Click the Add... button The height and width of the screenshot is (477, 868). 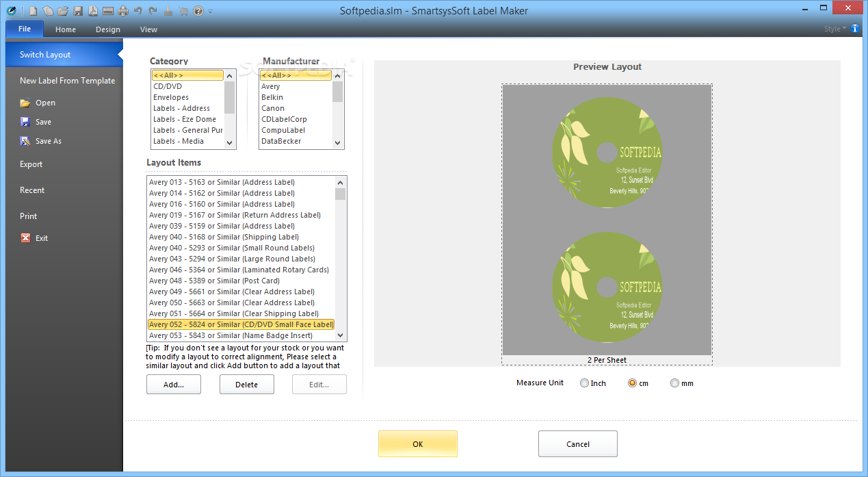pyautogui.click(x=174, y=385)
